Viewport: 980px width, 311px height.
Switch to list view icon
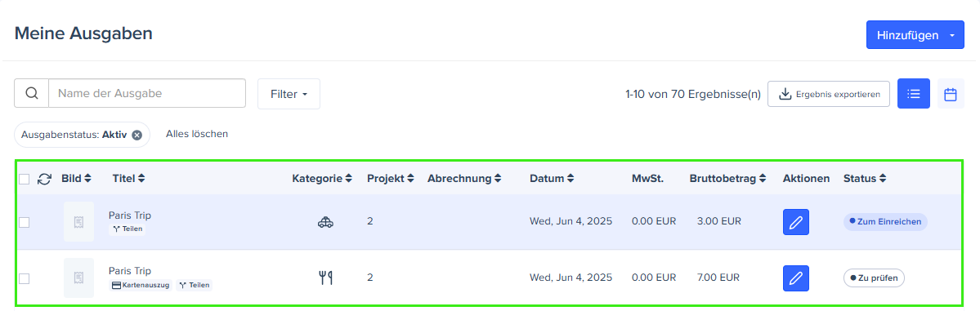[914, 94]
